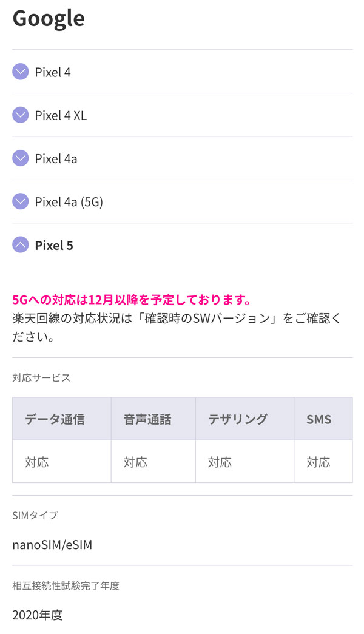Expand the Pixel 4 row label

pyautogui.click(x=53, y=72)
